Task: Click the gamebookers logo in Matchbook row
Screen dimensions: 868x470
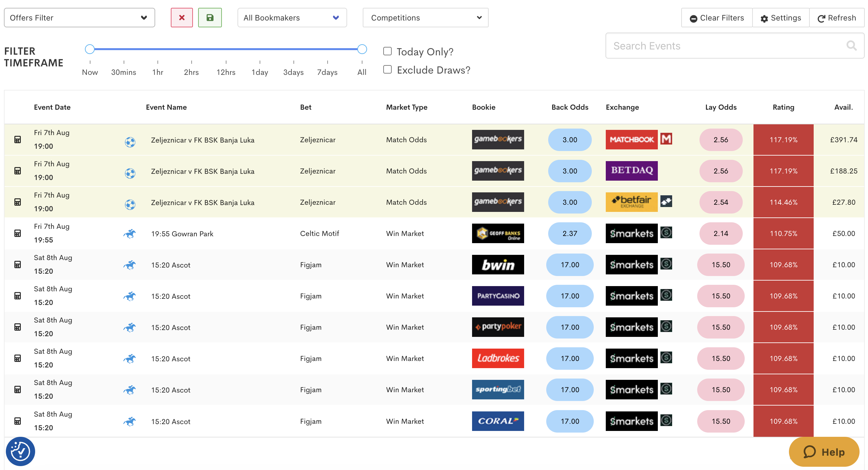Action: point(498,140)
